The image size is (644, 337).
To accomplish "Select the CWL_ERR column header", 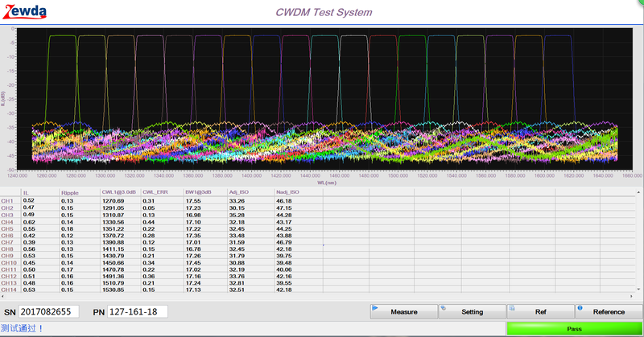I will (x=155, y=192).
